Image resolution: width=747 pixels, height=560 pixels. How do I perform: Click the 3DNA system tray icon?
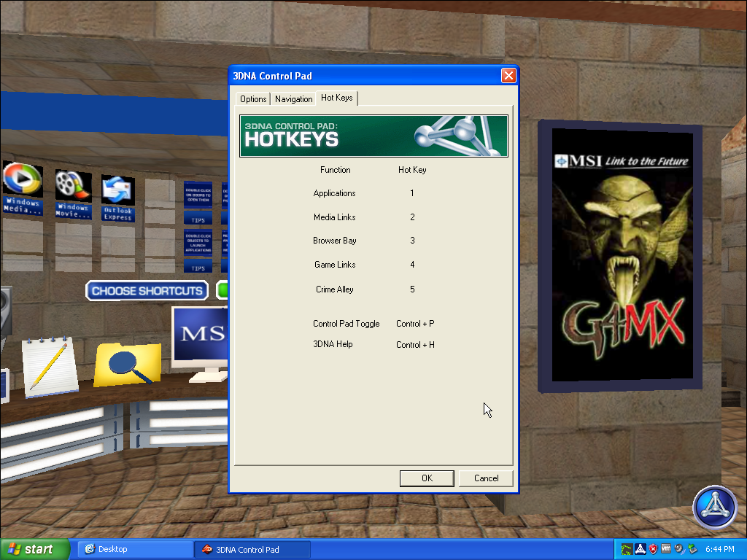[640, 549]
